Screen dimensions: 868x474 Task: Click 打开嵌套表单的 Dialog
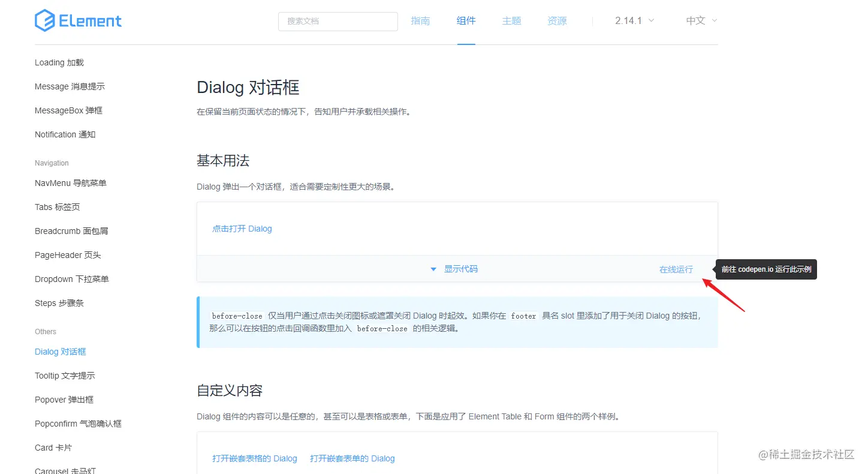click(352, 458)
